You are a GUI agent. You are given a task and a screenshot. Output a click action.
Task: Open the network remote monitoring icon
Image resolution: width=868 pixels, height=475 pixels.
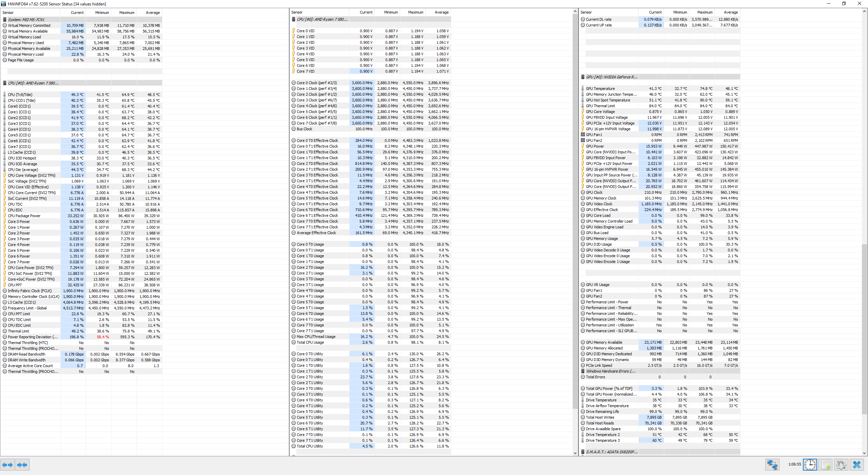point(772,464)
